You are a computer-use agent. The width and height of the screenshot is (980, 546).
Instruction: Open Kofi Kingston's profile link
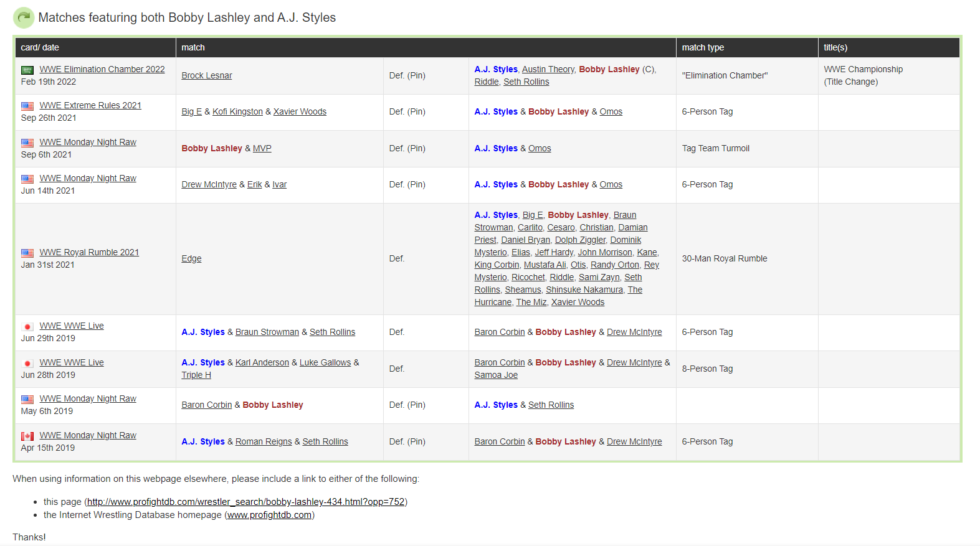(237, 111)
